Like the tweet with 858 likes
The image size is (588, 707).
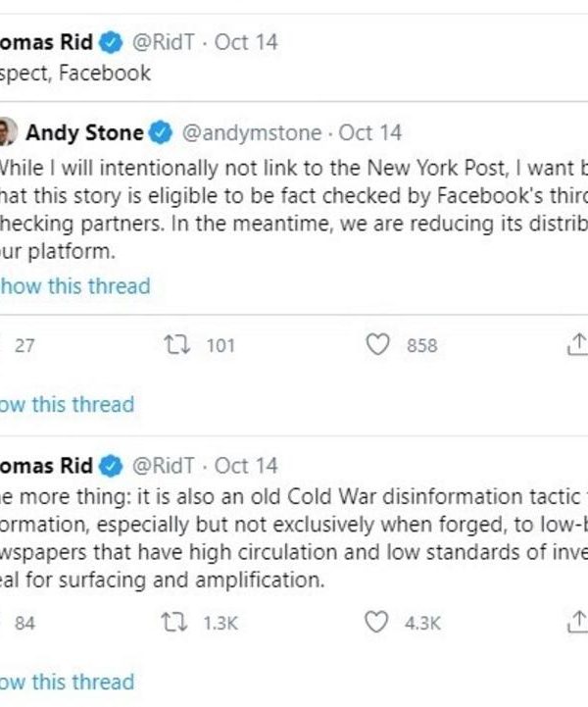[378, 345]
